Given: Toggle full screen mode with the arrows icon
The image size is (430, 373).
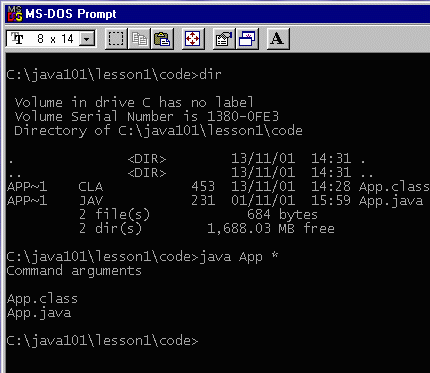Looking at the screenshot, I should coord(193,39).
